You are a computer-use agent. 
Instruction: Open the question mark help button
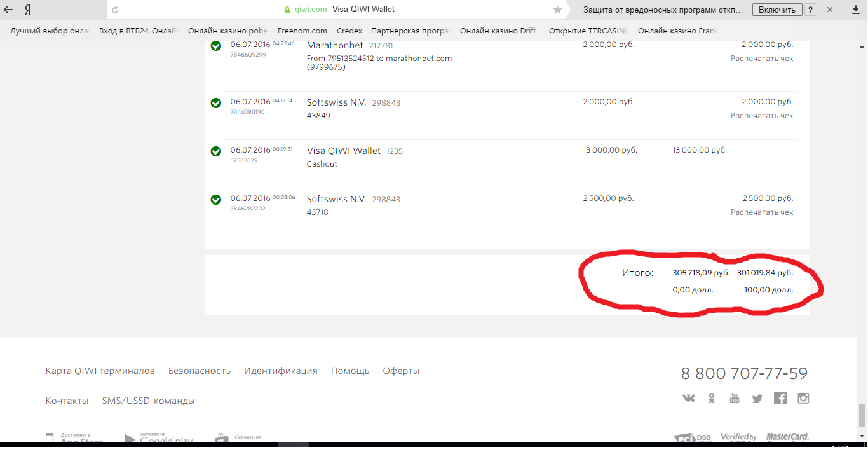coord(811,10)
